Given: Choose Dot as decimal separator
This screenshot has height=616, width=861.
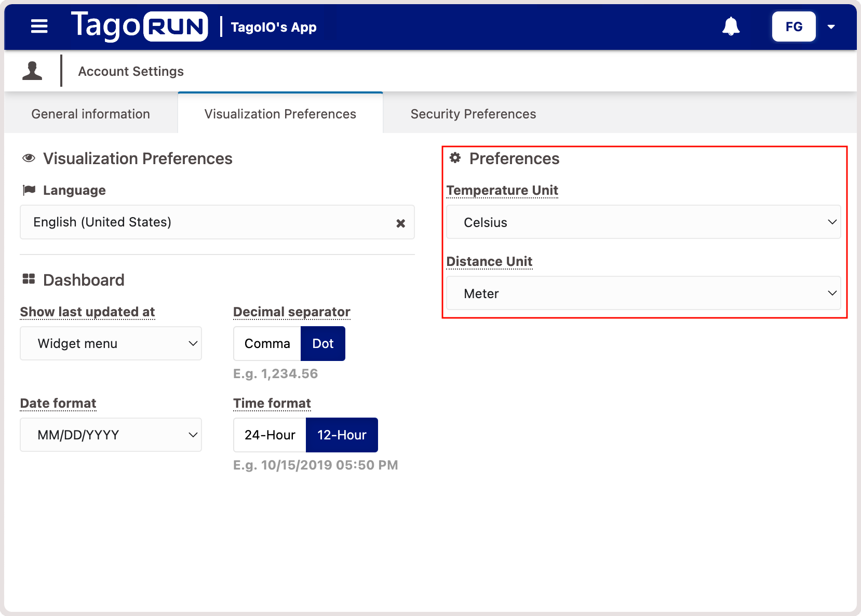Looking at the screenshot, I should click(x=322, y=343).
